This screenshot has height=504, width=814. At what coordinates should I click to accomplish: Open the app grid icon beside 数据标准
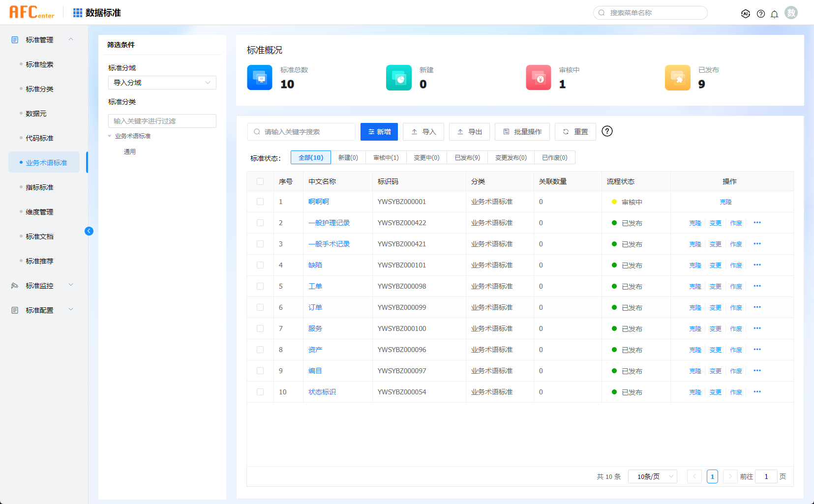[x=78, y=13]
